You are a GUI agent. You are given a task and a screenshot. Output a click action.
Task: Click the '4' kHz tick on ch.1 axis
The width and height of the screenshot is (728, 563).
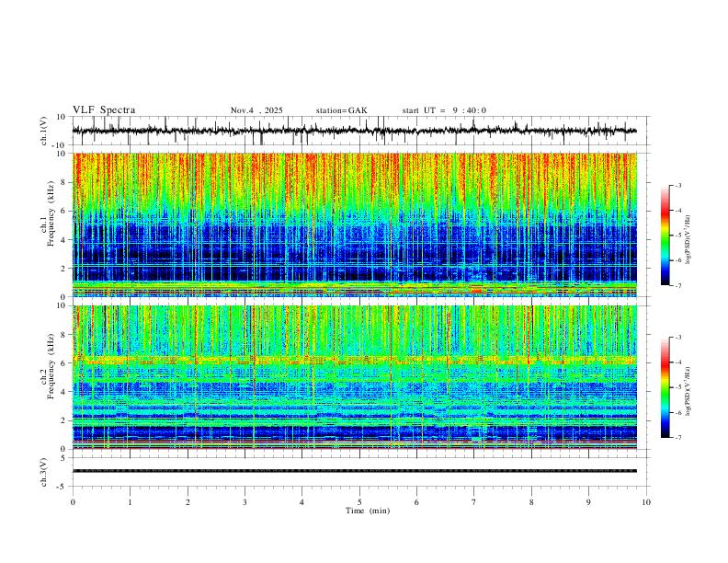click(x=63, y=240)
